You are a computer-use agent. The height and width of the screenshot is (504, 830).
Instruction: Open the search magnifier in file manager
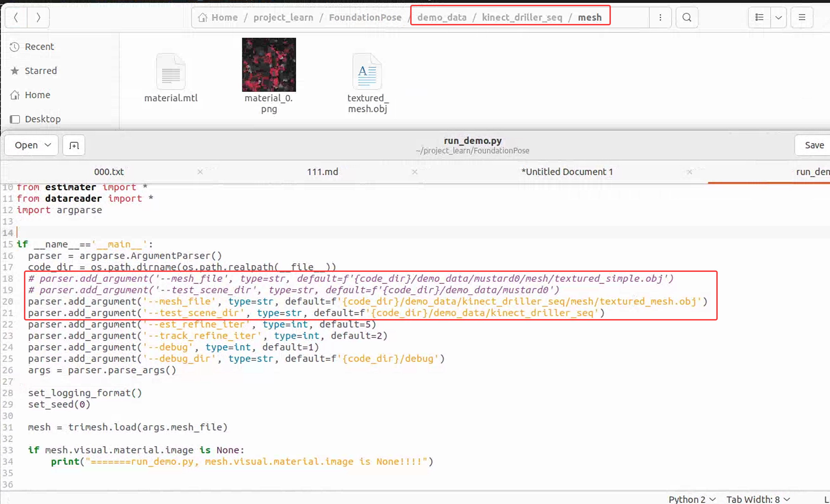tap(687, 17)
